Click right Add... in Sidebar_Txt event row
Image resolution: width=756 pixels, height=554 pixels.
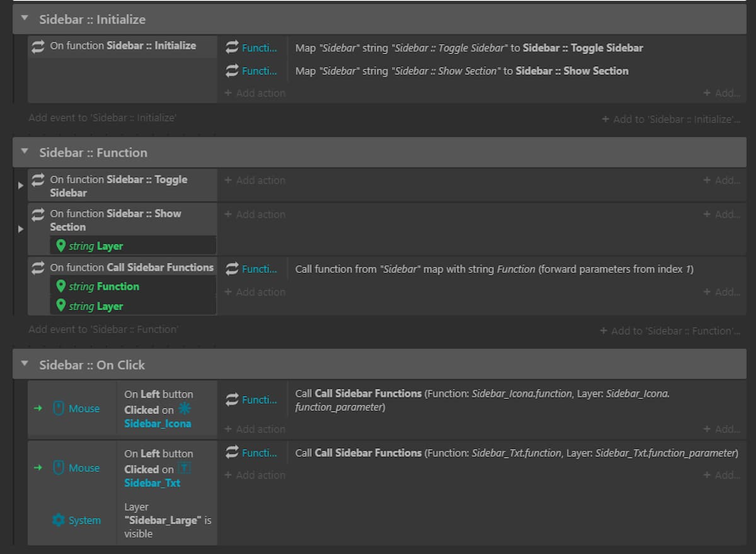[722, 475]
